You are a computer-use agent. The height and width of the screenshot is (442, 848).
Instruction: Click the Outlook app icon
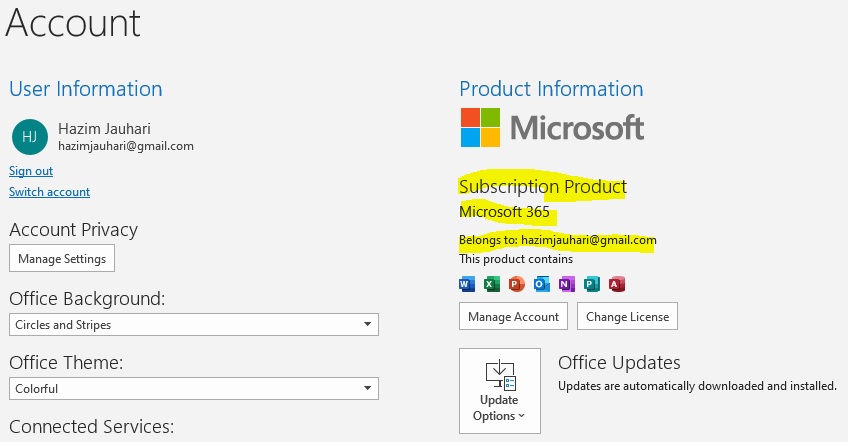click(541, 284)
